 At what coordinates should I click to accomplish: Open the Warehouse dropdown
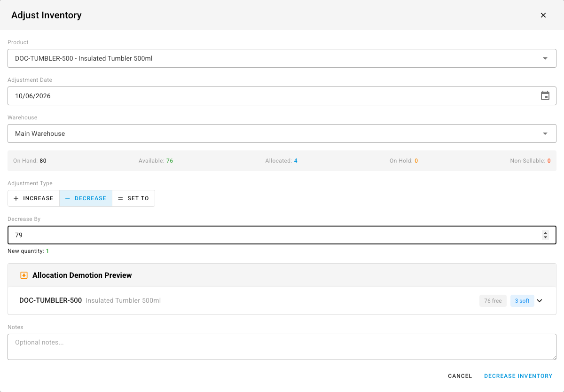(x=282, y=133)
